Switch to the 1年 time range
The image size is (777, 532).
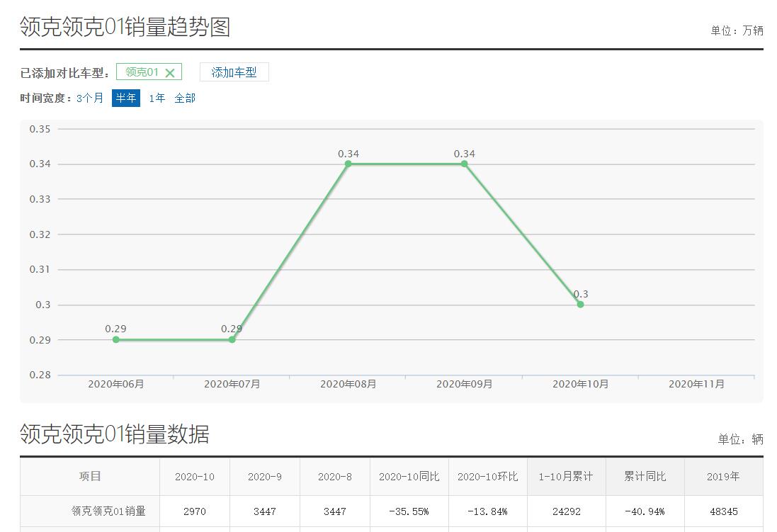[157, 98]
